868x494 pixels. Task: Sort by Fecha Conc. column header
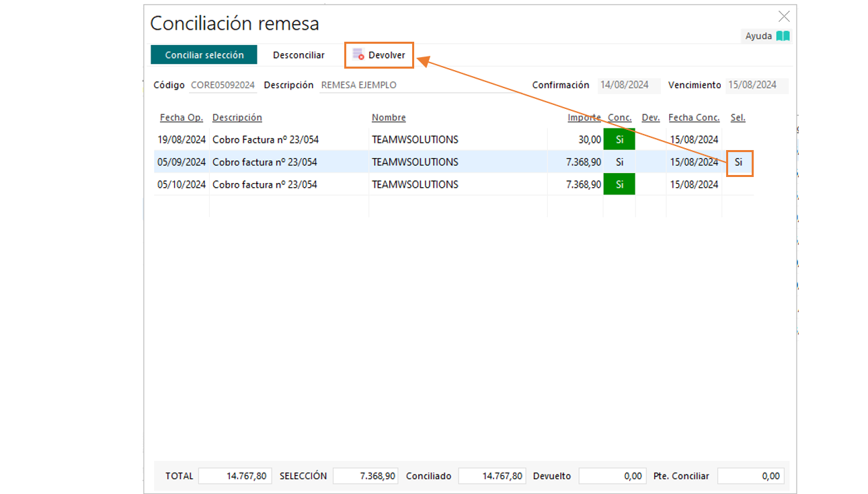694,118
